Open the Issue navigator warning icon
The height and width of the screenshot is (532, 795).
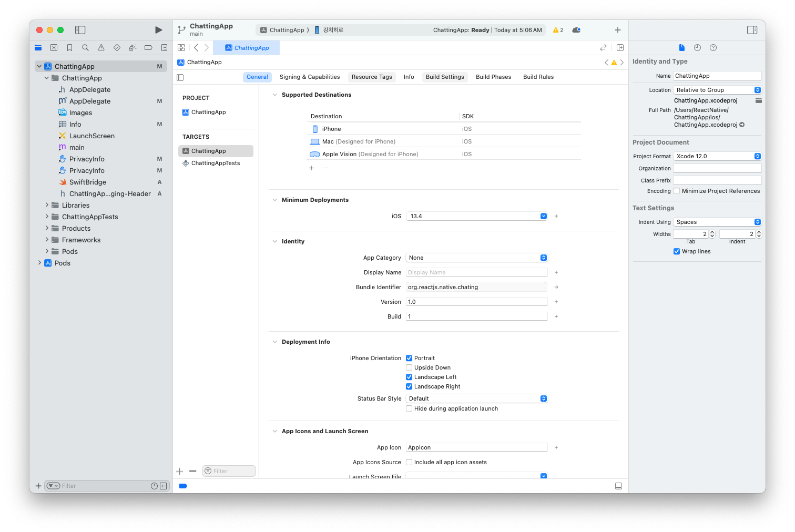(x=101, y=48)
